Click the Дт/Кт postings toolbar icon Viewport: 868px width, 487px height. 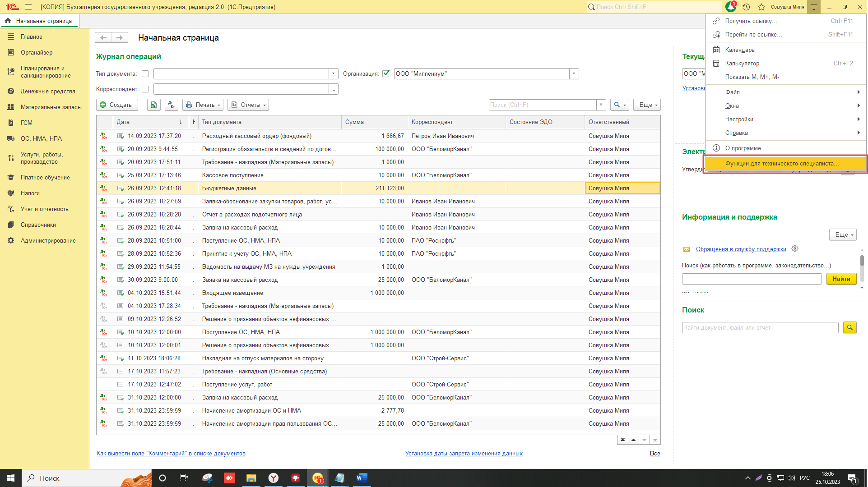172,105
